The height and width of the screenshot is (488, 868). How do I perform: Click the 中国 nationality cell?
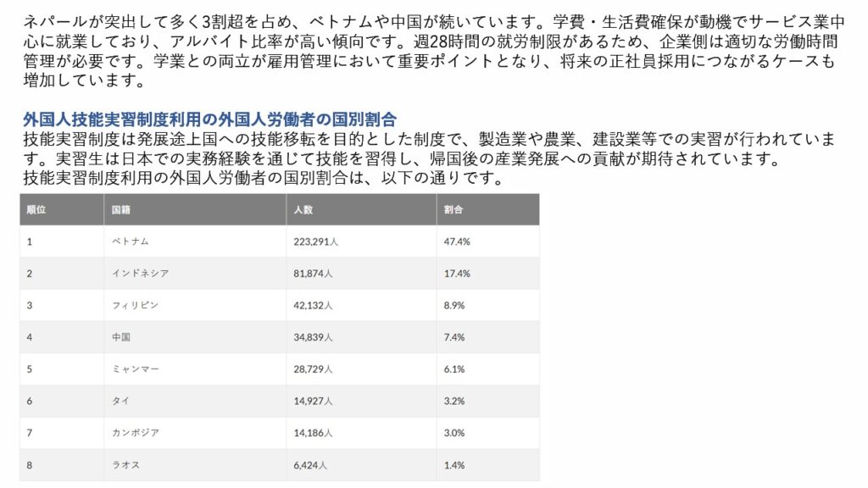195,337
